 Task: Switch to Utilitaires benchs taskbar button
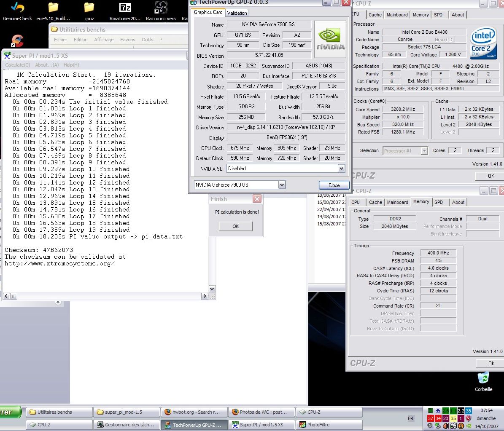(x=59, y=412)
